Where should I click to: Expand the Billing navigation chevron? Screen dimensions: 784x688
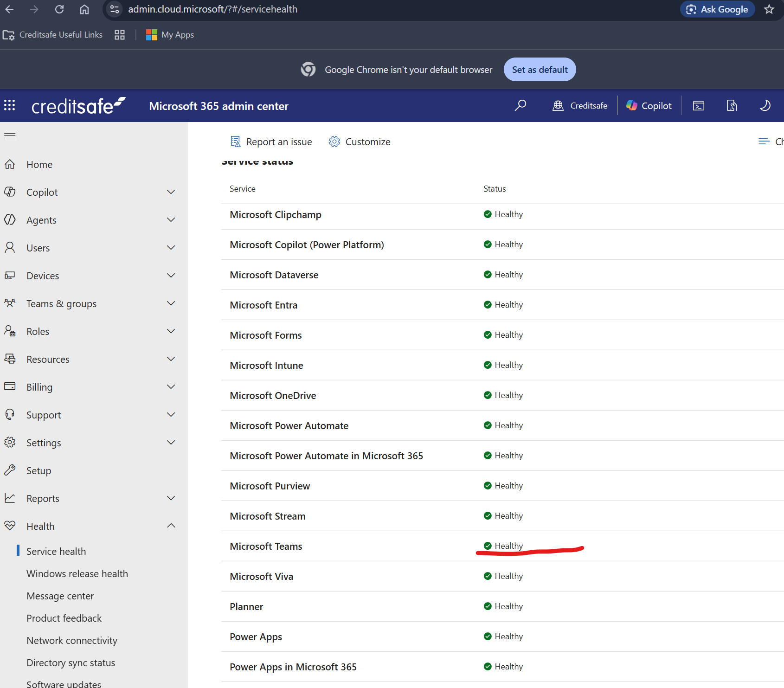tap(171, 387)
